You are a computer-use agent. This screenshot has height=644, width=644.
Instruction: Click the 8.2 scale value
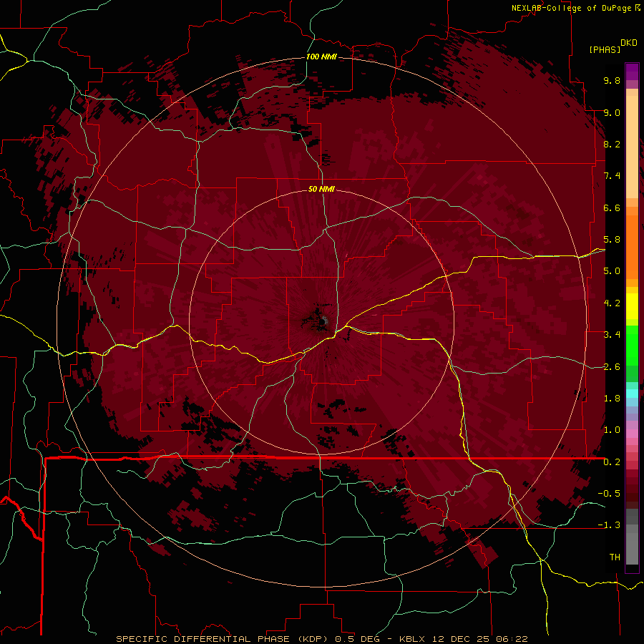click(x=612, y=144)
